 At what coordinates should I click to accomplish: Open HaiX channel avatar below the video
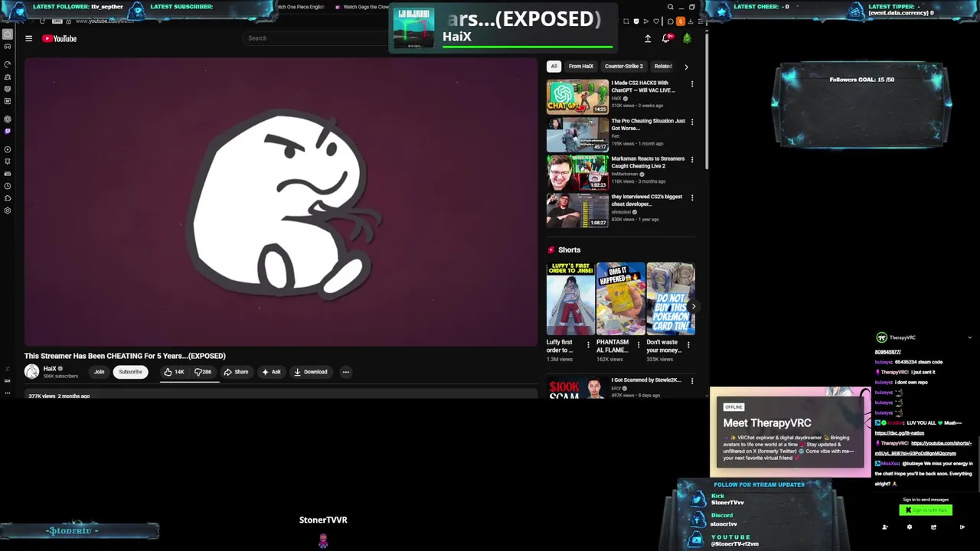[x=31, y=372]
